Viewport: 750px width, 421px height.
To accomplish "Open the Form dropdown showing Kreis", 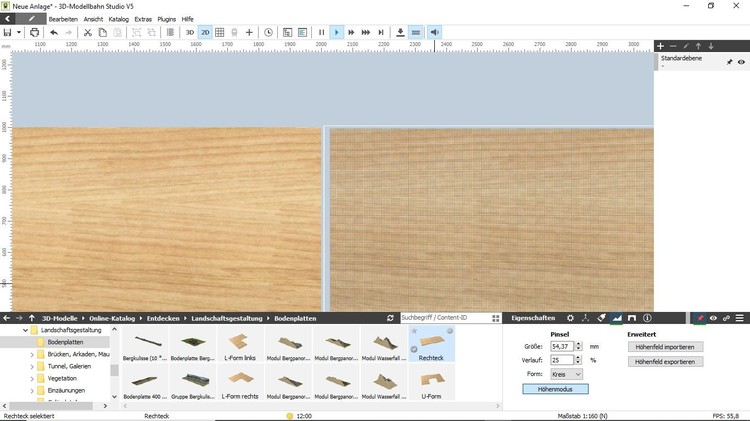I will coord(566,374).
